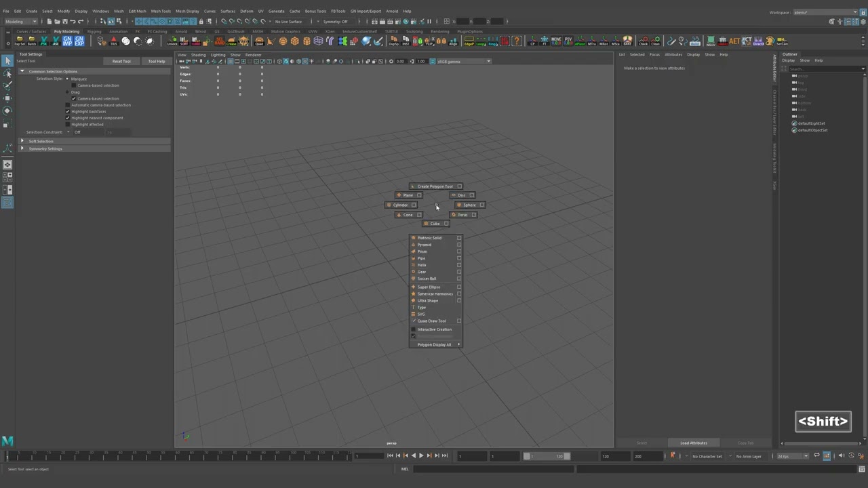Choose the Move tool in toolbox
868x488 pixels.
(7, 99)
